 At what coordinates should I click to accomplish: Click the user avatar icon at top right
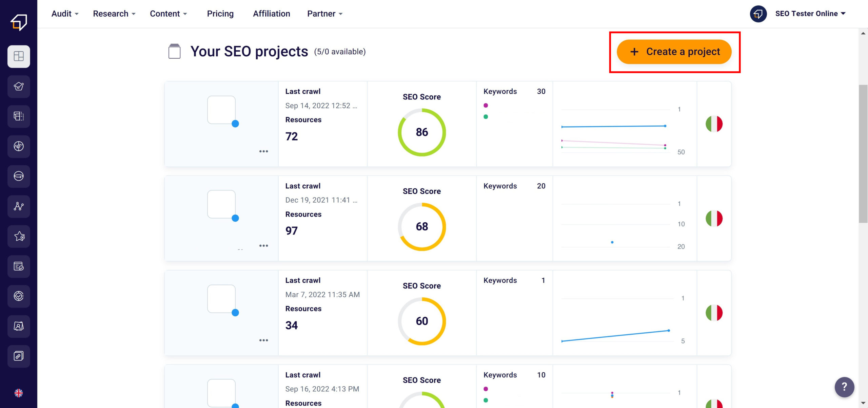758,14
